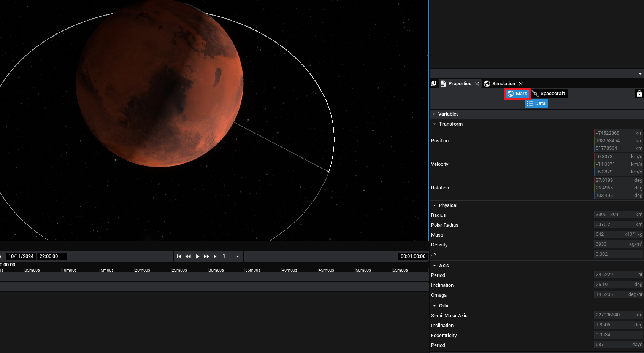The image size is (644, 353).
Task: Click the Data view button
Action: click(x=536, y=103)
